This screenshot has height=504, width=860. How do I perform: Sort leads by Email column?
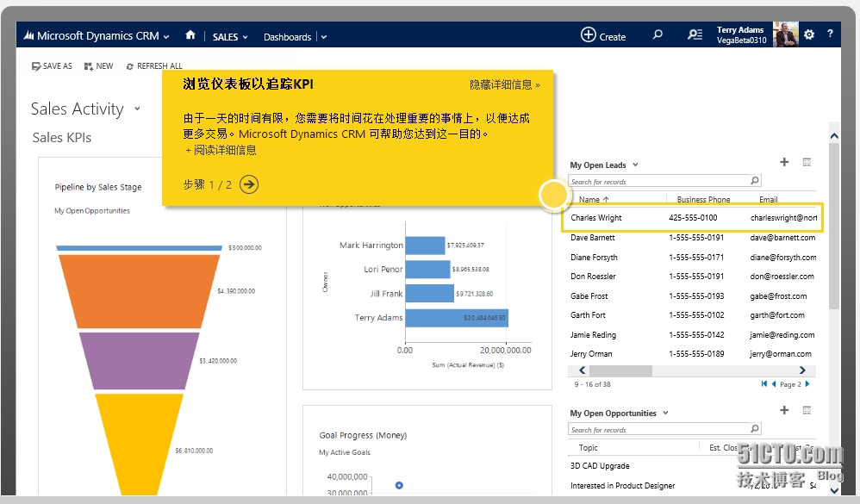click(x=769, y=200)
